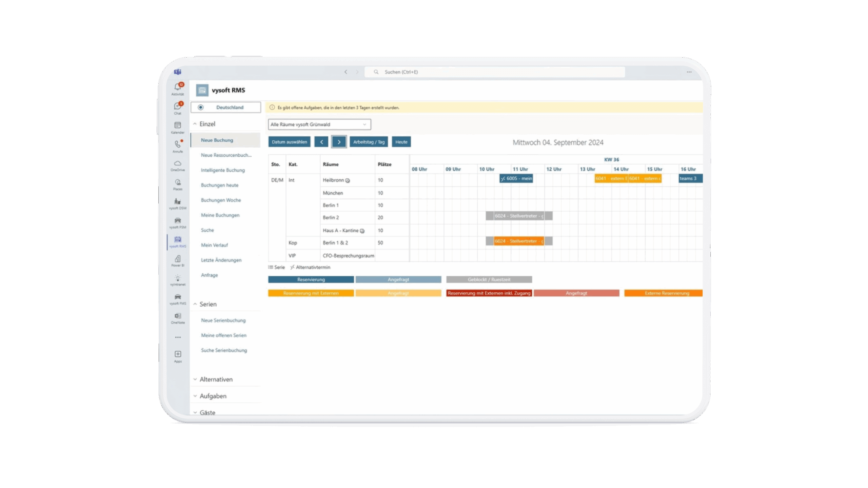Image resolution: width=868 pixels, height=488 pixels.
Task: Go to the next day with right arrow button
Action: click(339, 142)
